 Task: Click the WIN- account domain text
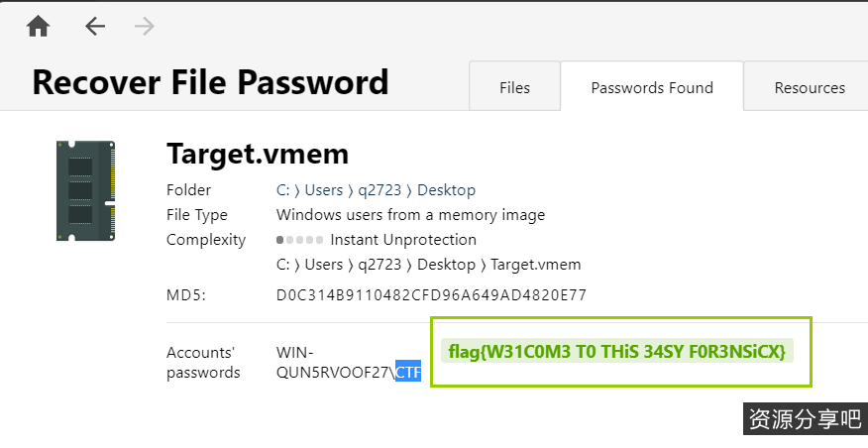tap(294, 353)
